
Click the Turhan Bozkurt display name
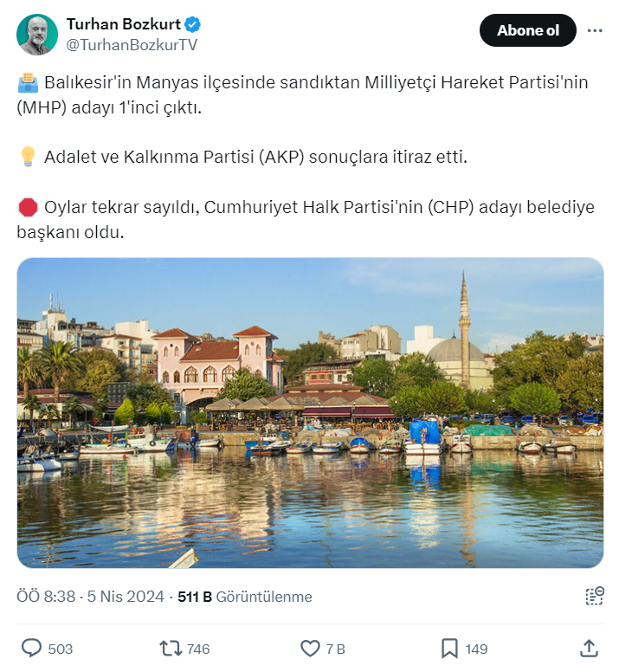coord(121,24)
